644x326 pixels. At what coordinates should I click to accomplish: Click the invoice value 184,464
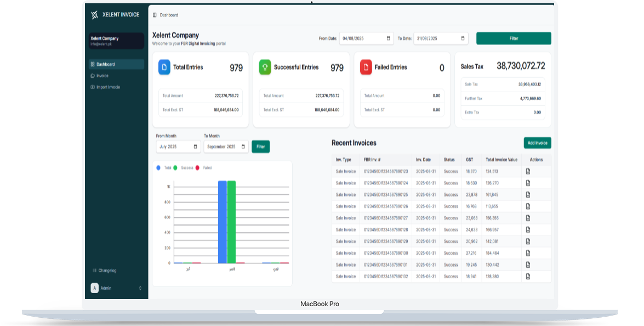pos(492,253)
